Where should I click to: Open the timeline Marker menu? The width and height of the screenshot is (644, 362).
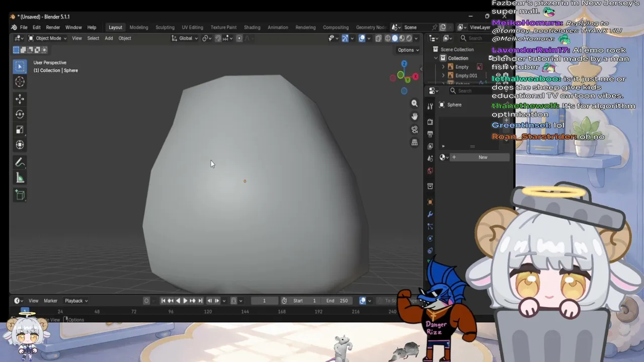pos(50,301)
